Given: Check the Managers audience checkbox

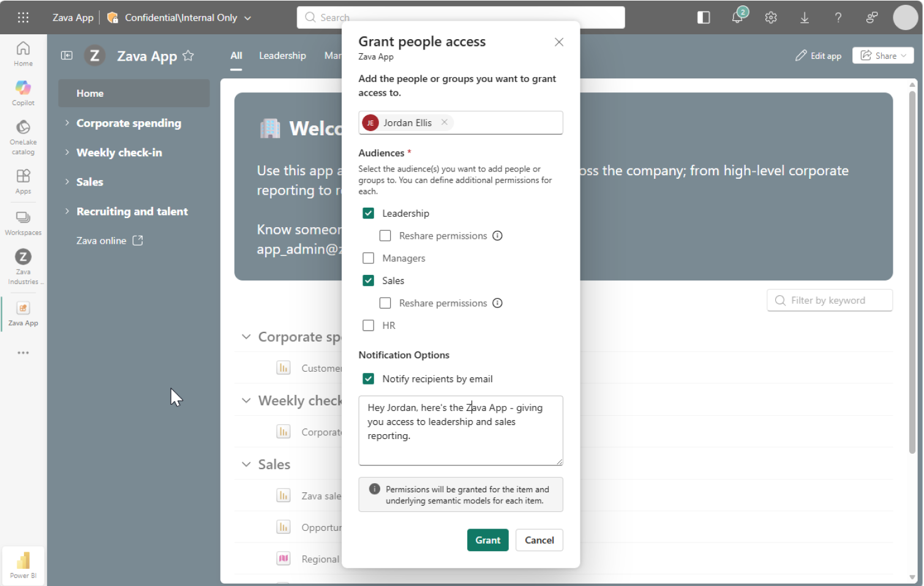Looking at the screenshot, I should tap(369, 258).
